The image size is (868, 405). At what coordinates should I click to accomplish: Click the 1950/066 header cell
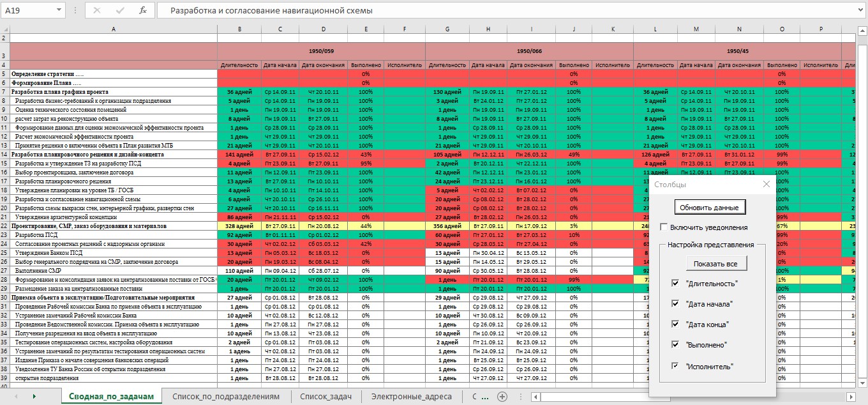point(530,51)
